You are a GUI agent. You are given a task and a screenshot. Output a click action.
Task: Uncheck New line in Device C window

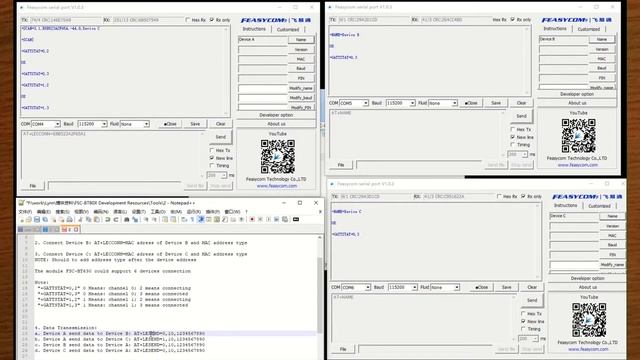click(523, 321)
